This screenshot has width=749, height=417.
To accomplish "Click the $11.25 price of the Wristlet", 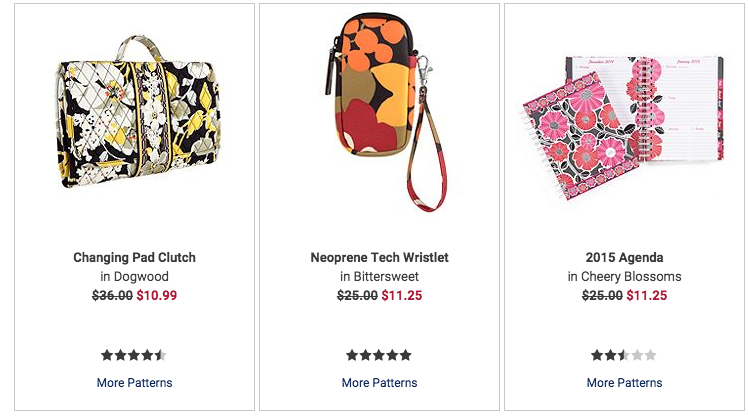I will pos(402,295).
